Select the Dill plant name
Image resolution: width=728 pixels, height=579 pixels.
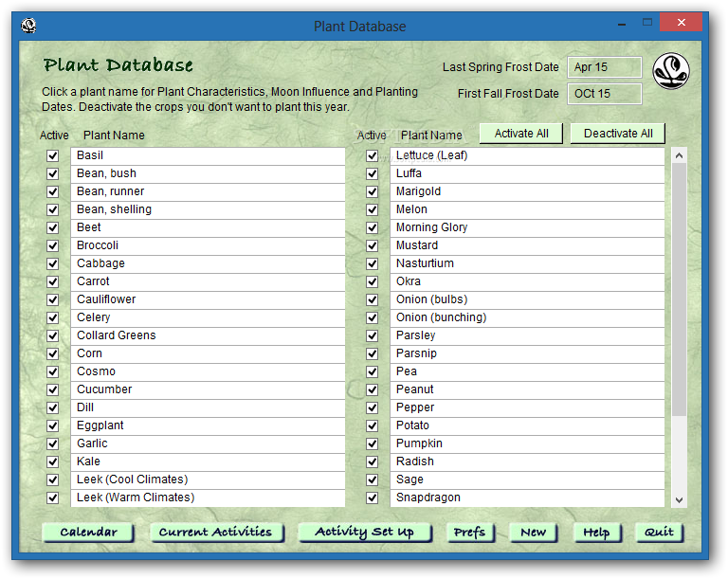click(208, 407)
